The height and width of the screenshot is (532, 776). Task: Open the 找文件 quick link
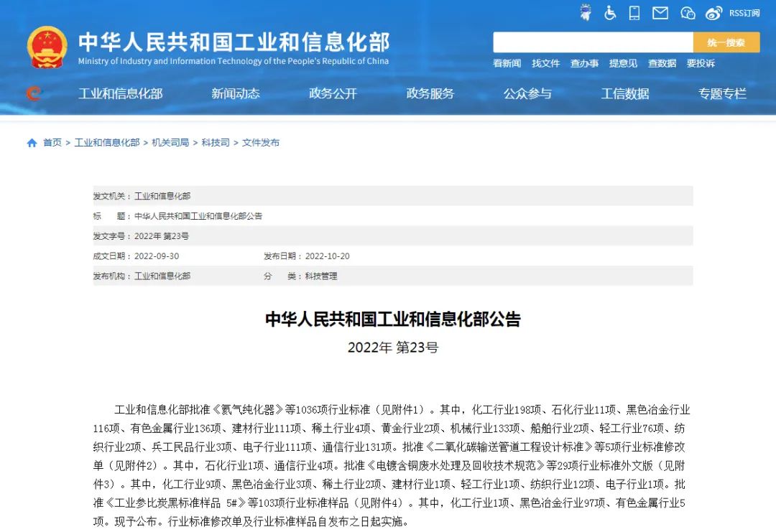(545, 63)
